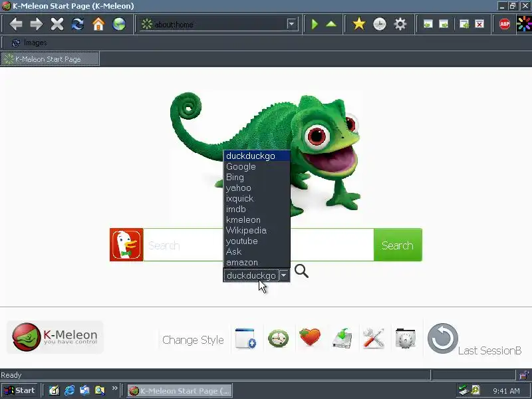Click the heart favorites icon
532x399 pixels.
310,338
